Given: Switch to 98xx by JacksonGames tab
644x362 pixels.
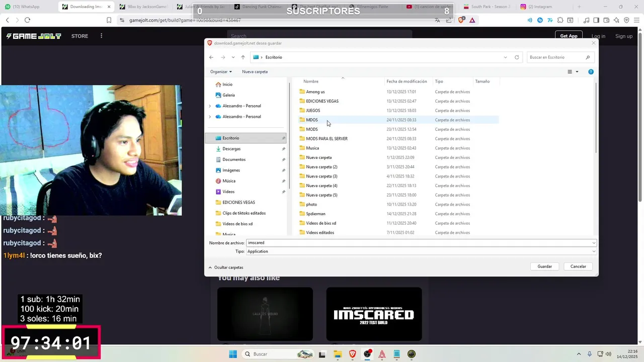Looking at the screenshot, I should (x=143, y=7).
